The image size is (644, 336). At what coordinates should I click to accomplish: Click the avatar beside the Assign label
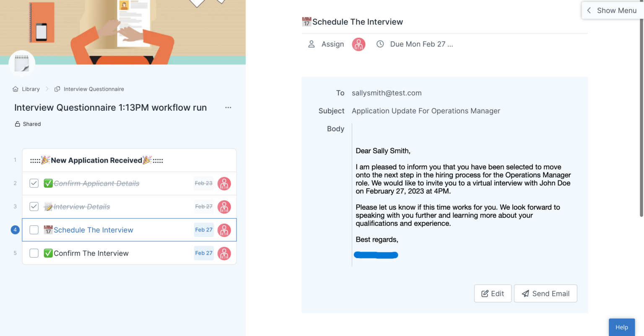[x=358, y=44]
